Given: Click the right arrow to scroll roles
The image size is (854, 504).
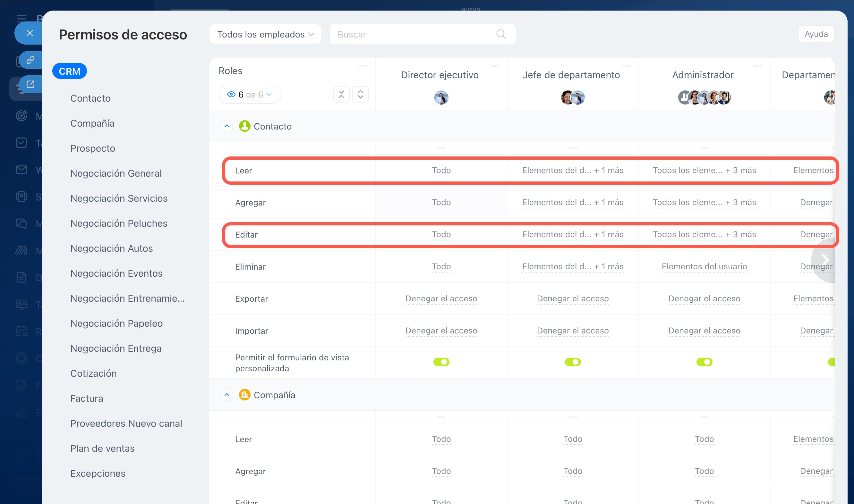Looking at the screenshot, I should click(x=824, y=260).
